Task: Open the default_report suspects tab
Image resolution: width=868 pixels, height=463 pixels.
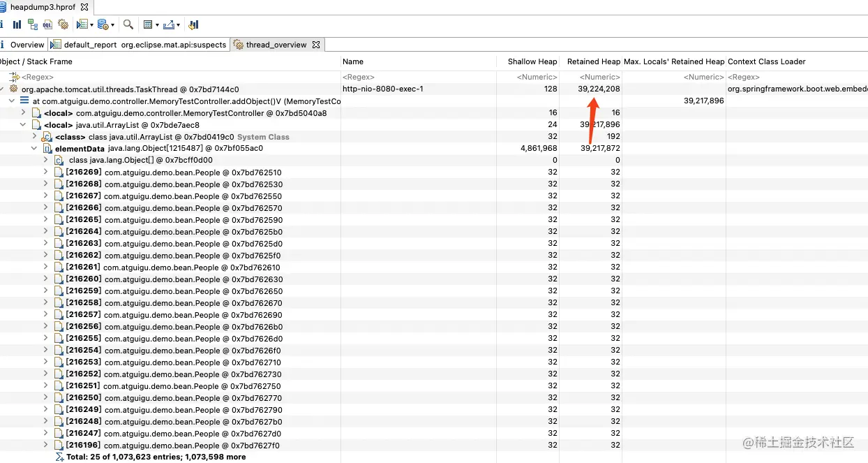Action: [x=139, y=45]
